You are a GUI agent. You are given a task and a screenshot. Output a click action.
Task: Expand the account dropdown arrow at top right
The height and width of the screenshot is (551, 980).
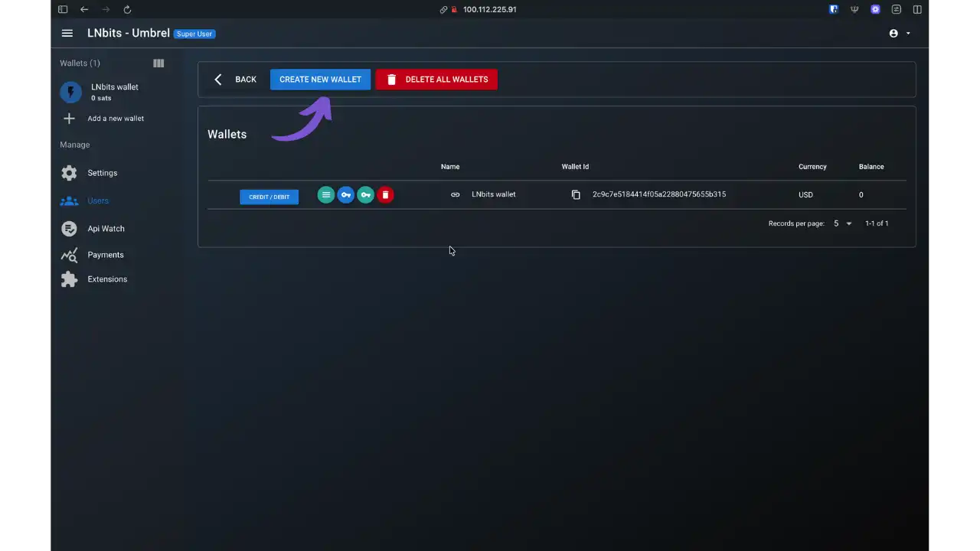(x=907, y=33)
